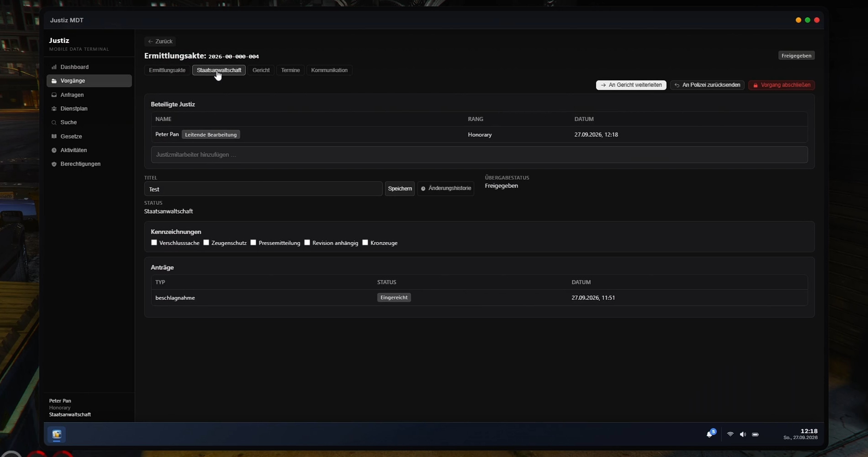
Task: Go back with the Zurück button
Action: (x=160, y=42)
